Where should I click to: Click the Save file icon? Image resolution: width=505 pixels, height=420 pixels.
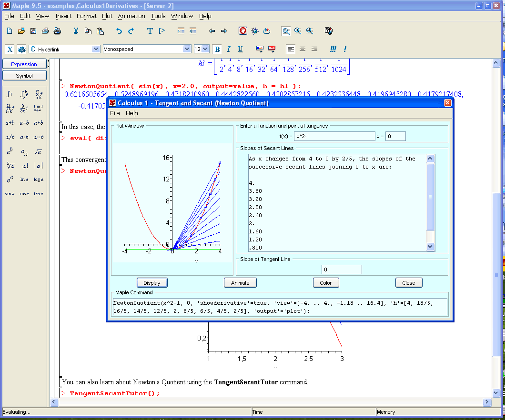point(33,31)
